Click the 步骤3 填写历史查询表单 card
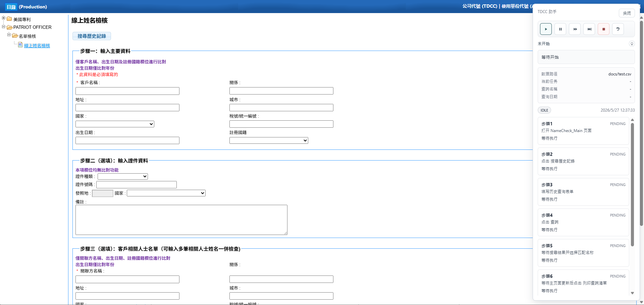The image size is (644, 305). point(583,192)
